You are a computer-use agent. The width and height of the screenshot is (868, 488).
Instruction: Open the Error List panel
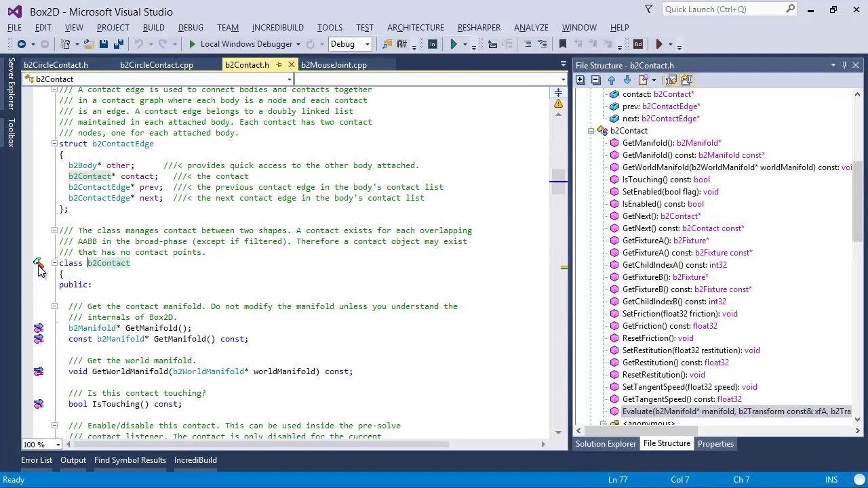pos(37,460)
